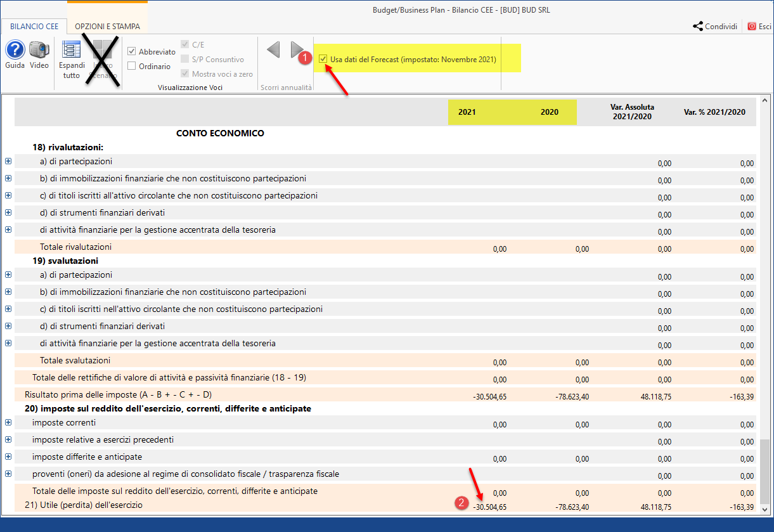Click -78.623,40 in the Utile (perdita) row
Image resolution: width=774 pixels, height=532 pixels.
(x=572, y=507)
